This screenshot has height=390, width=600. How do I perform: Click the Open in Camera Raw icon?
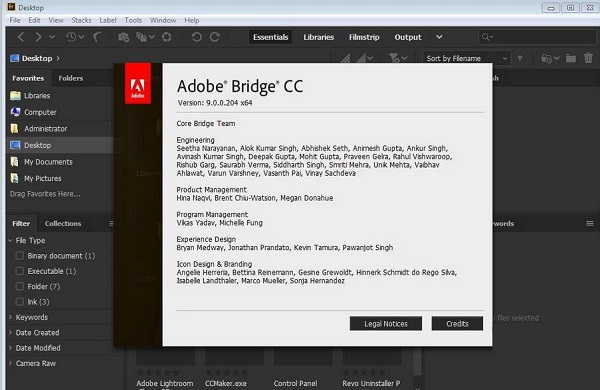click(x=166, y=37)
